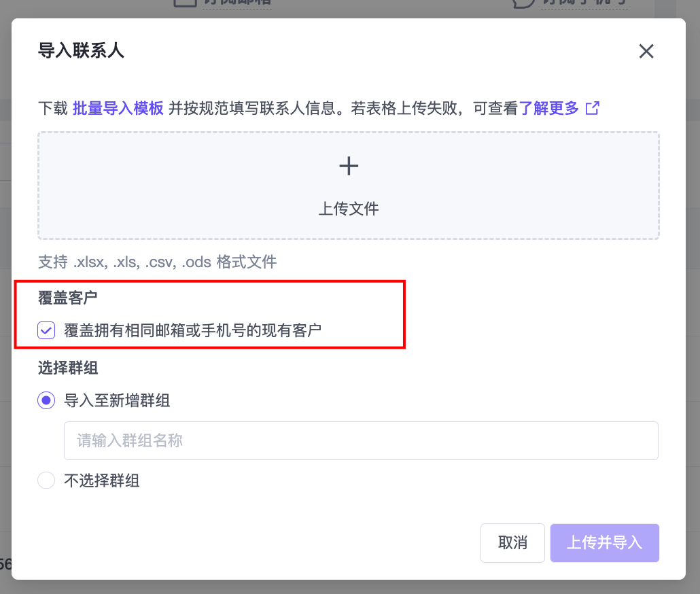Click the 覆盖客户 section heading

pos(67,298)
